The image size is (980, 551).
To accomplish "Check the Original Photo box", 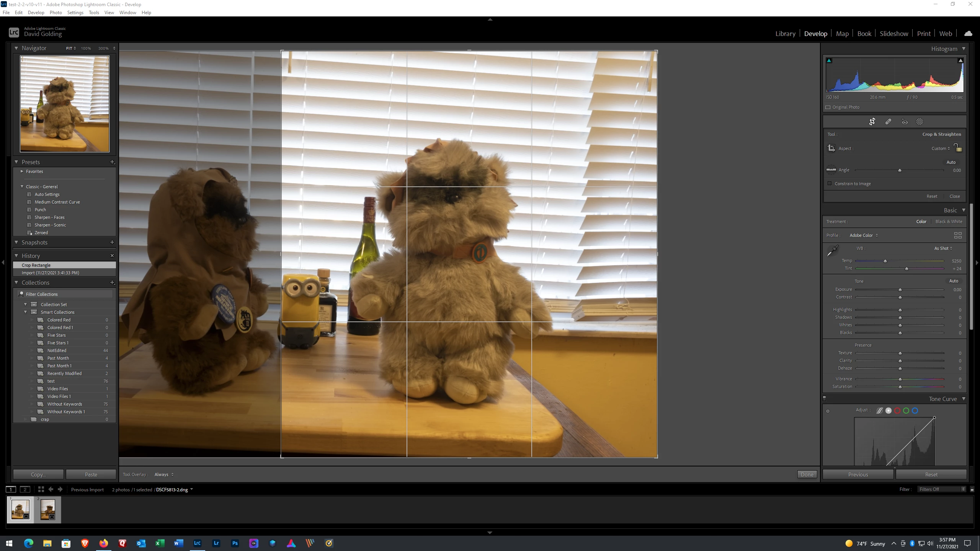I will coord(828,107).
